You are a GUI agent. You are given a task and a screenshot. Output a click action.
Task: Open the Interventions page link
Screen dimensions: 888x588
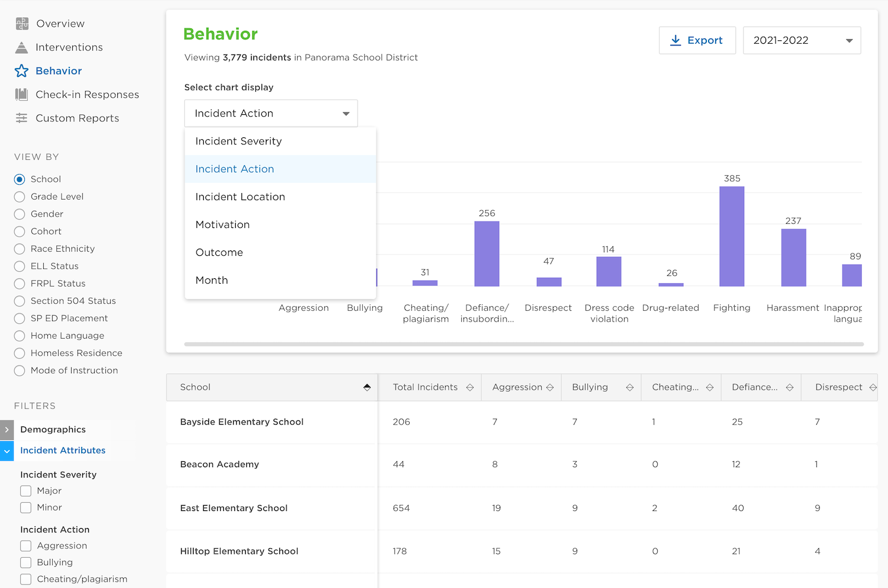point(69,47)
